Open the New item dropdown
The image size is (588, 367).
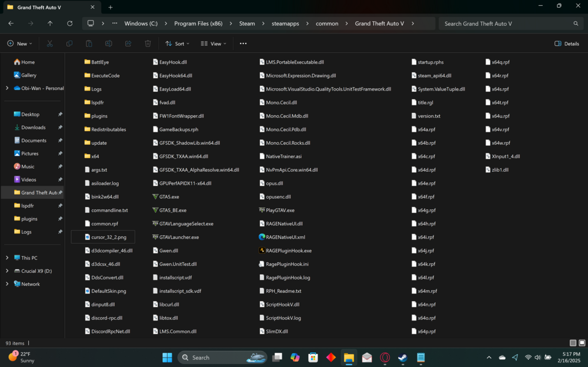pos(19,44)
